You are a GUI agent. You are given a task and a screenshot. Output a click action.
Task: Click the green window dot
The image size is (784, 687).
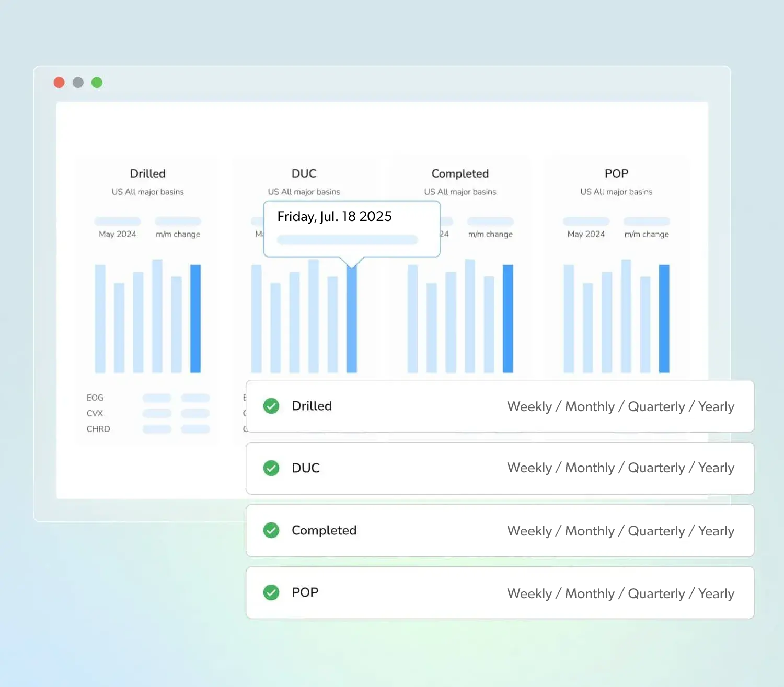click(97, 83)
